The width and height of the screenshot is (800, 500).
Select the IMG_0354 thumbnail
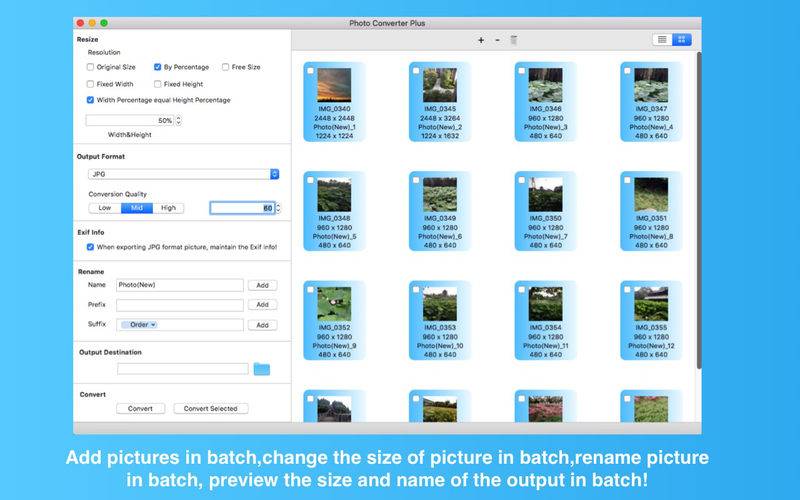point(545,304)
